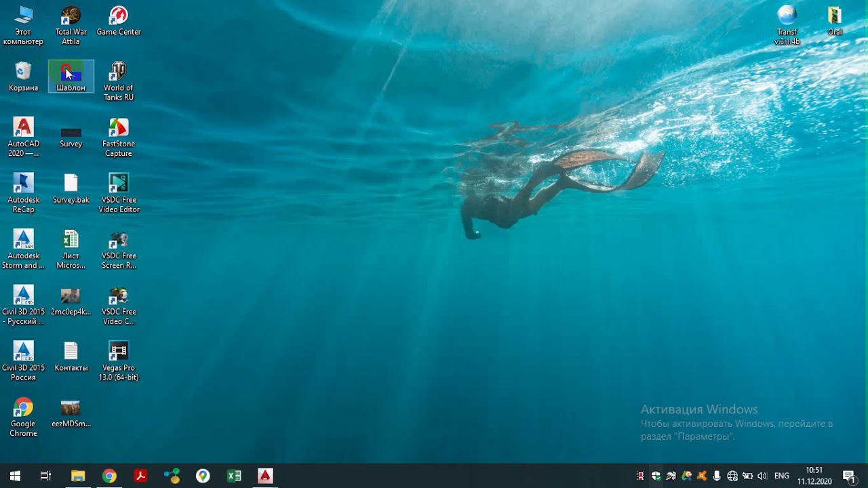Screen dimensions: 868x488
Task: Launch Game Center from the desktop
Action: 119,21
